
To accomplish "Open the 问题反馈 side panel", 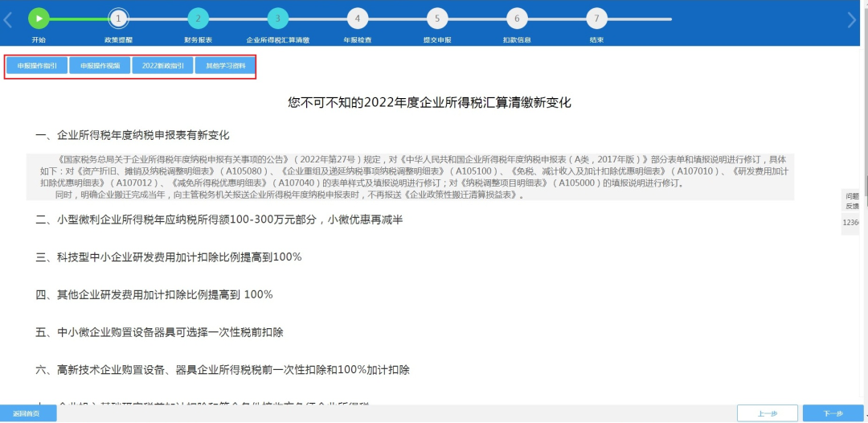I will click(x=852, y=201).
